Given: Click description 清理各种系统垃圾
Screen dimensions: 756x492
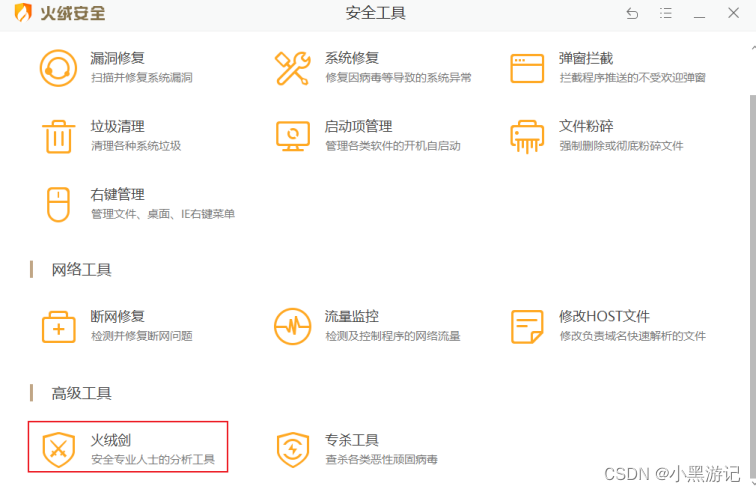Looking at the screenshot, I should pos(136,146).
